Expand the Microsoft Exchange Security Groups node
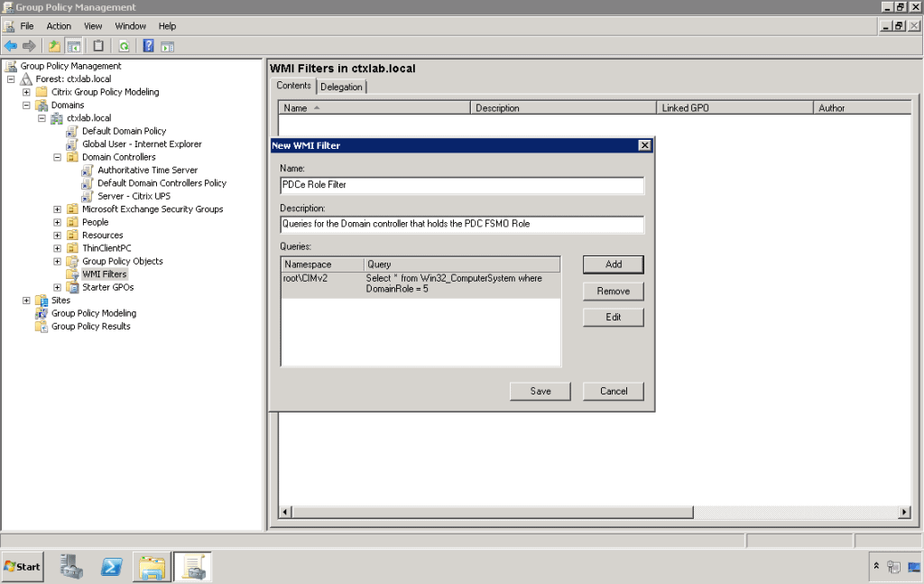 [x=57, y=209]
